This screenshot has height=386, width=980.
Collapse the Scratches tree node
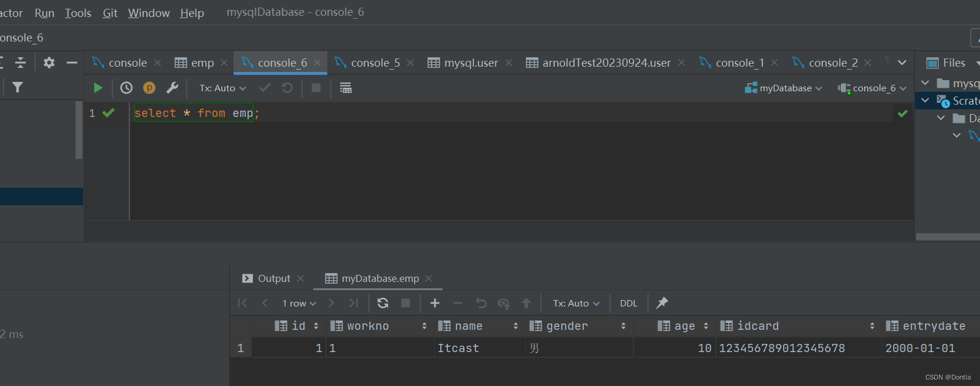coord(925,101)
